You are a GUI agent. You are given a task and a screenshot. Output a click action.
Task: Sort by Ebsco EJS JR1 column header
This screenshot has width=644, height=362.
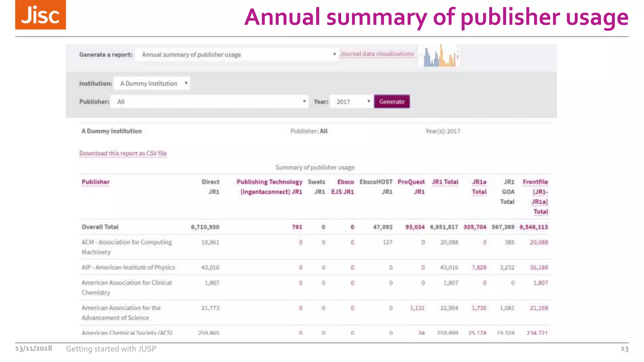[x=342, y=187]
